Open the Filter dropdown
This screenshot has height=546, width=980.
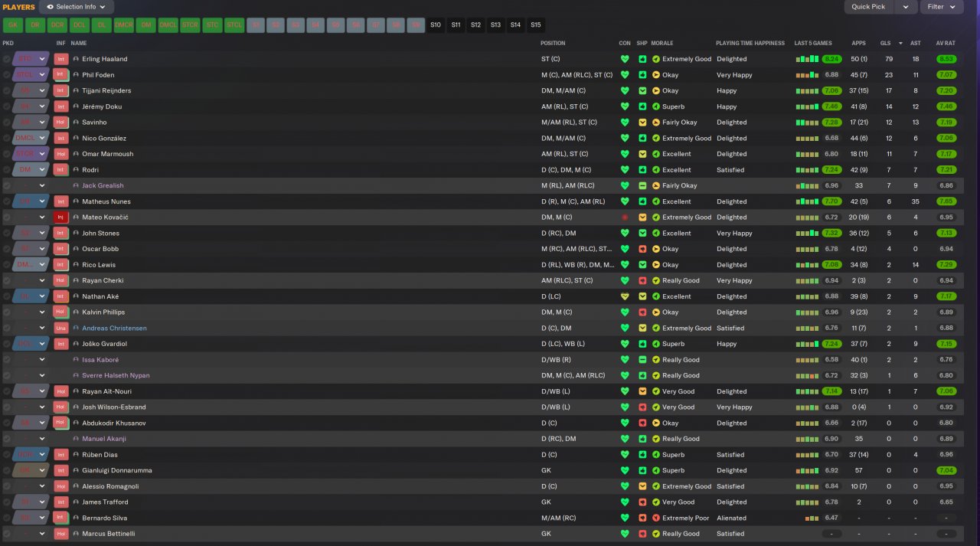pos(942,7)
